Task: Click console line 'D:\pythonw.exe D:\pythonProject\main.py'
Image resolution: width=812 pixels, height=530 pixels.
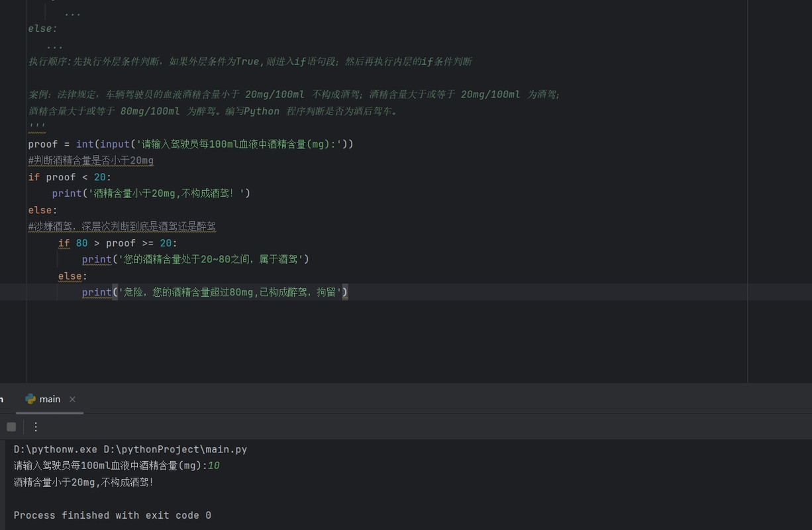Action: pos(130,449)
